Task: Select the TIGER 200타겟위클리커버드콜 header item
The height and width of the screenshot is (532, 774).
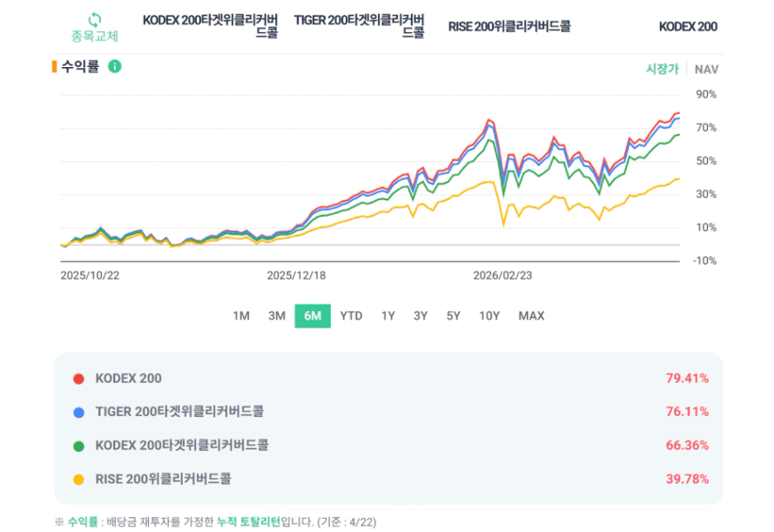Action: point(359,26)
